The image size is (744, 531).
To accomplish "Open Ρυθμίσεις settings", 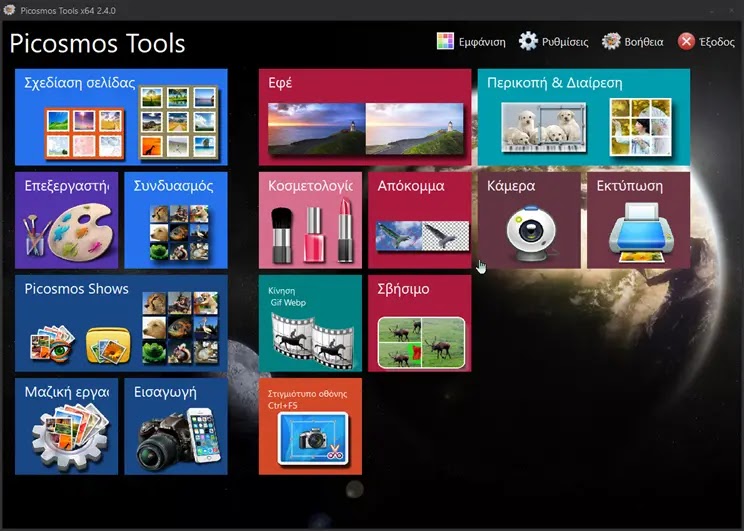I will tap(554, 42).
